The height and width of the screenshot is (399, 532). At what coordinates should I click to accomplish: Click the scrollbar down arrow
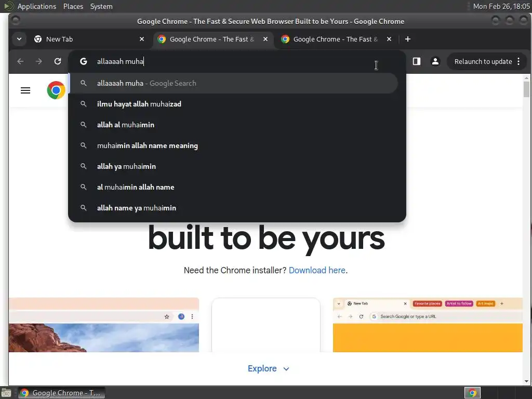coord(526,381)
